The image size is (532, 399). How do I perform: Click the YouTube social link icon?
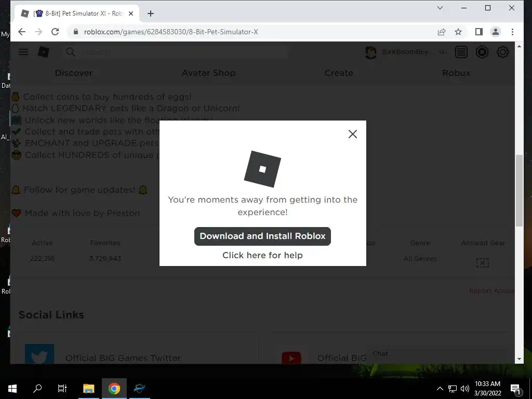point(291,358)
